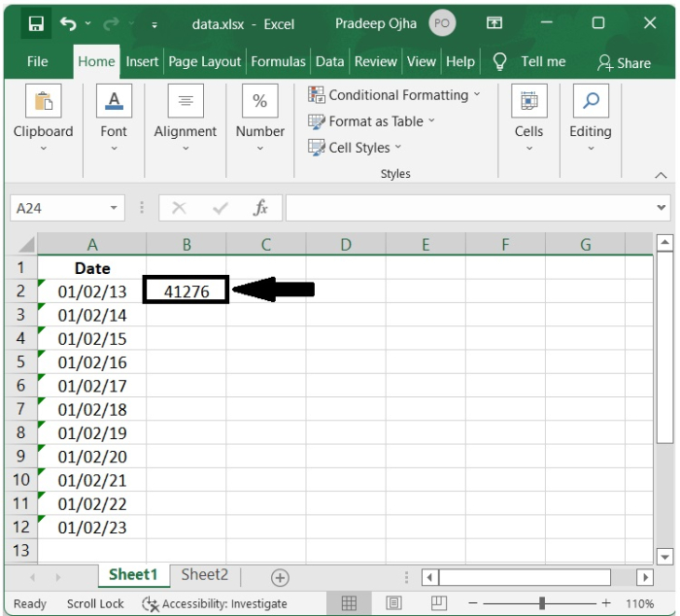Select cell containing 41276
680x616 pixels.
coord(187,291)
